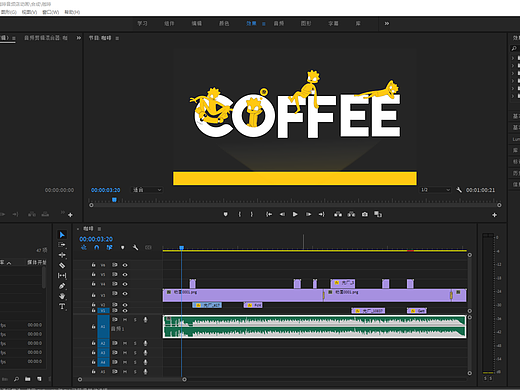Select the Track Select Forward tool
Screen dimensions: 520x390
coord(62,245)
